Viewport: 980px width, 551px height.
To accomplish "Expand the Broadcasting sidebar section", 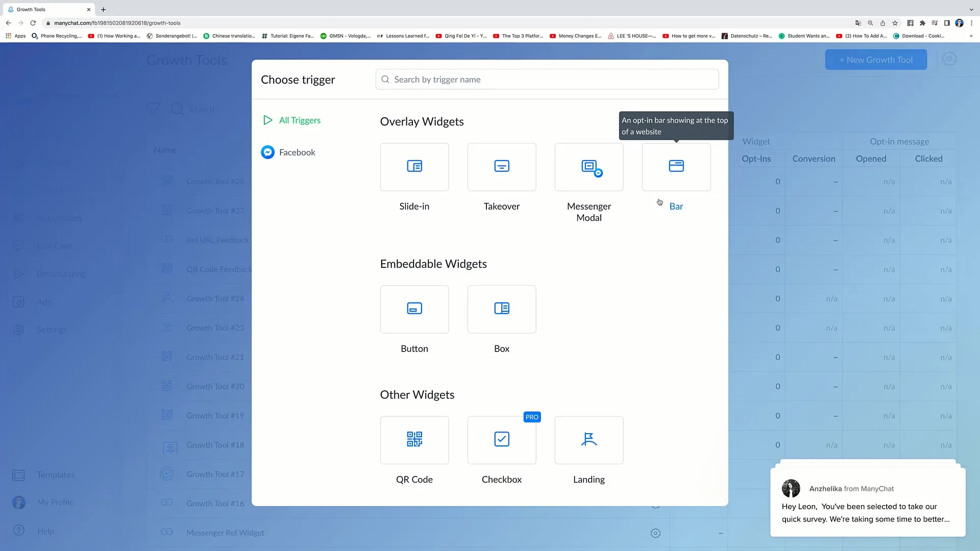I will [61, 274].
